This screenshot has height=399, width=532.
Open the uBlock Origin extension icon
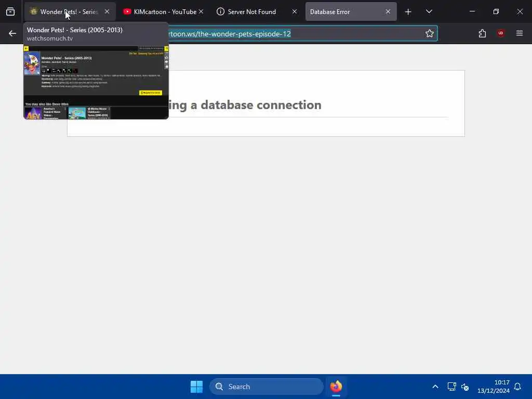501,33
